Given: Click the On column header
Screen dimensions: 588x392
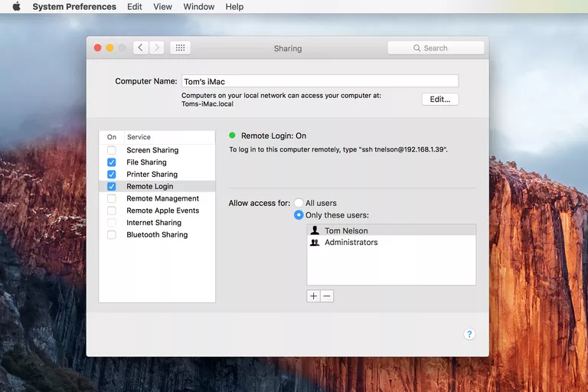Looking at the screenshot, I should [x=112, y=137].
